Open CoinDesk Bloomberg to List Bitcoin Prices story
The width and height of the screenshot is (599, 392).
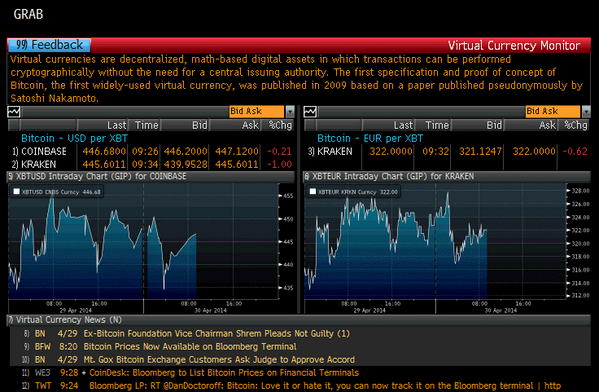[224, 373]
